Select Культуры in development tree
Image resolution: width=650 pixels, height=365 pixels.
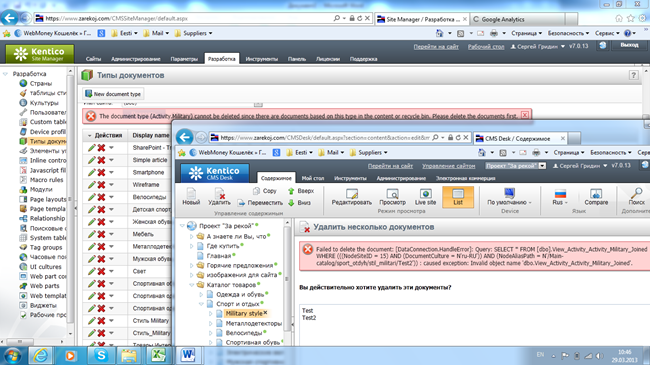[x=44, y=103]
